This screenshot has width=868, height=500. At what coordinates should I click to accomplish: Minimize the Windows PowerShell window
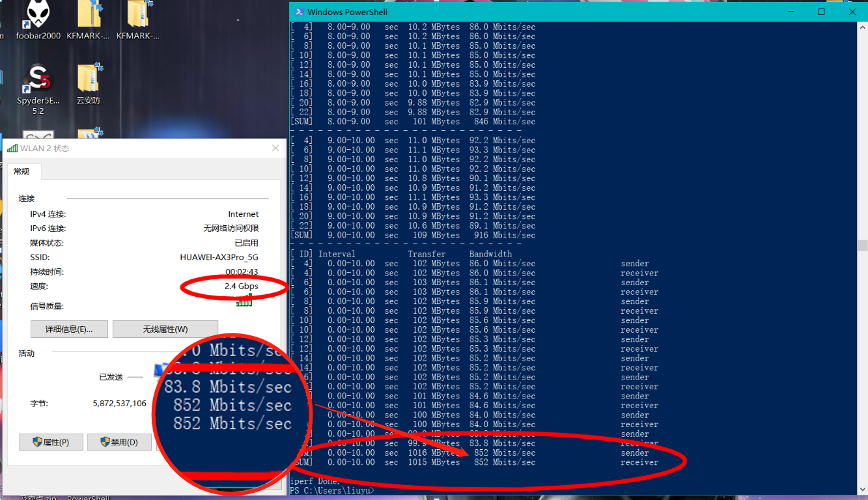[791, 12]
